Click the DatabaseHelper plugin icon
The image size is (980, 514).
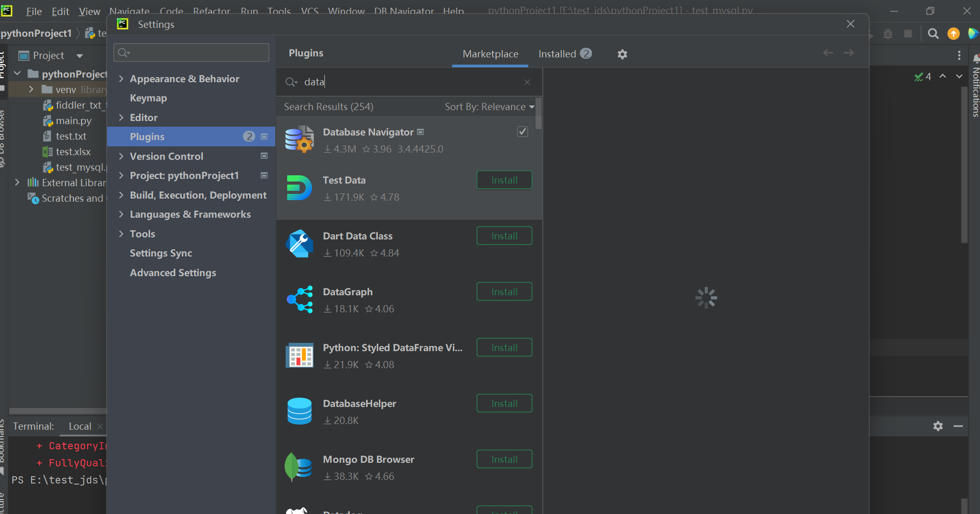(300, 411)
